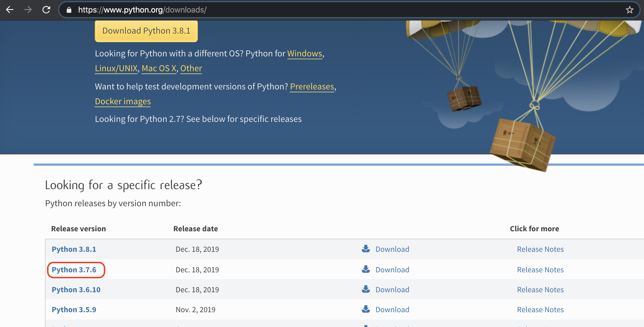Go to the Prereleases link

(x=312, y=87)
